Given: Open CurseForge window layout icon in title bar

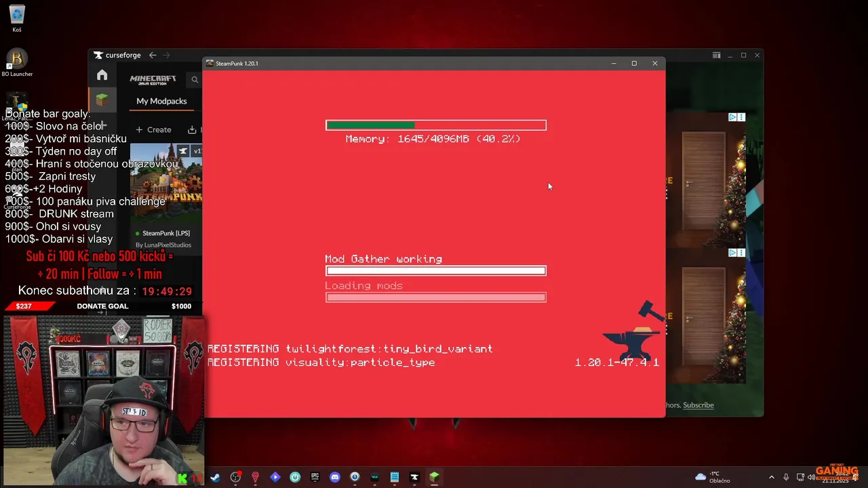Looking at the screenshot, I should (716, 56).
